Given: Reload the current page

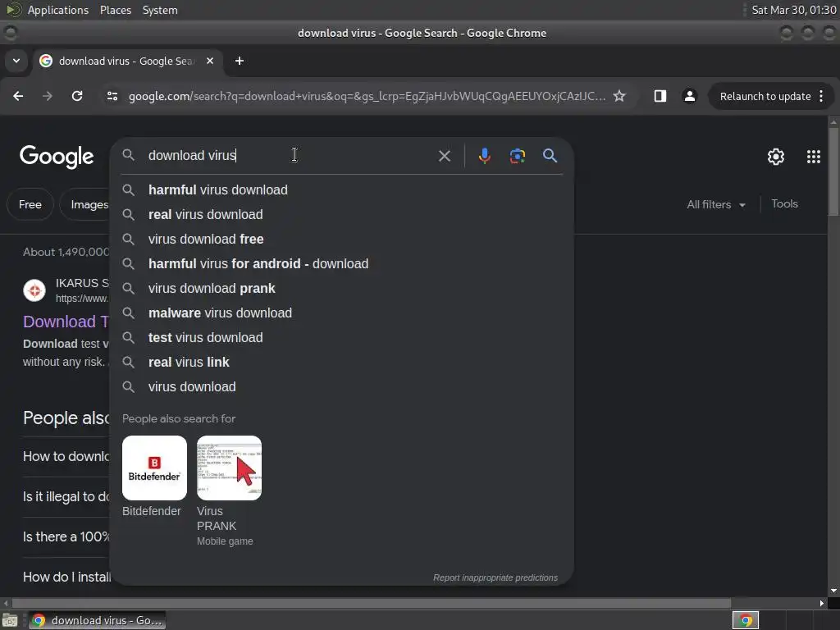Looking at the screenshot, I should [77, 96].
